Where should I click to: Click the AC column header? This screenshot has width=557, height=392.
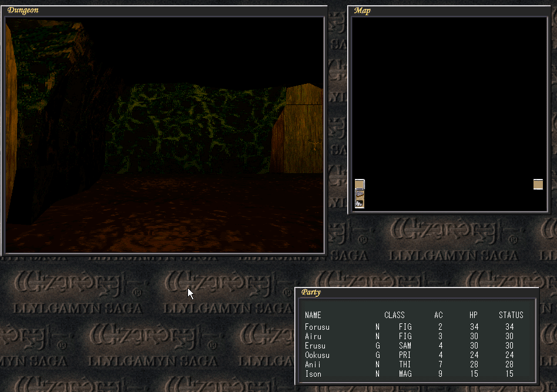click(438, 315)
